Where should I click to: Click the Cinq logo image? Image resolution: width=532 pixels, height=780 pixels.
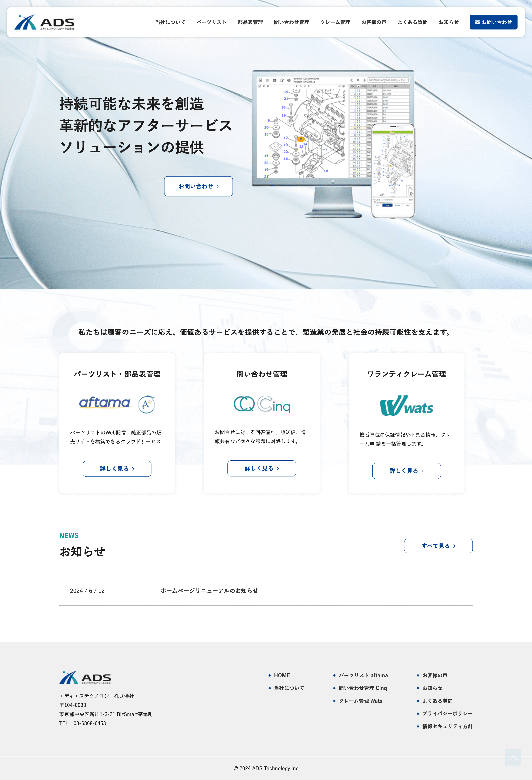tap(262, 404)
